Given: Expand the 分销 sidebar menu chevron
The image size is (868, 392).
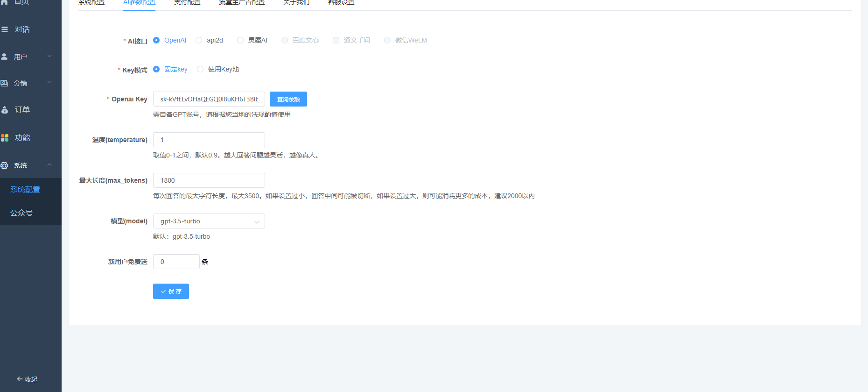Looking at the screenshot, I should tap(49, 83).
